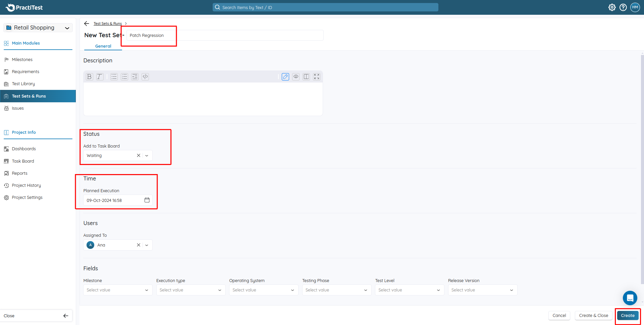Viewport: 644px width, 325px height.
Task: Follow the Test Sets & Runs breadcrumb link
Action: click(x=108, y=23)
